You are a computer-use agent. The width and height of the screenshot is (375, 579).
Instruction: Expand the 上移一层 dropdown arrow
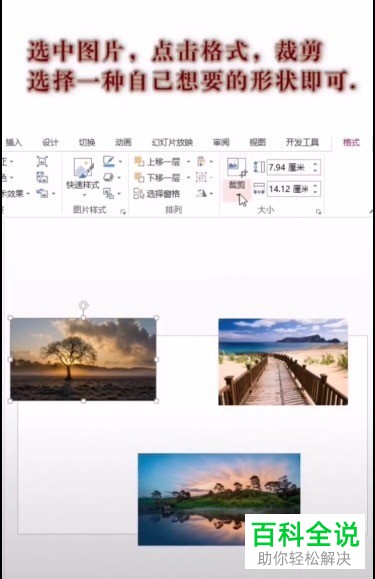[189, 162]
